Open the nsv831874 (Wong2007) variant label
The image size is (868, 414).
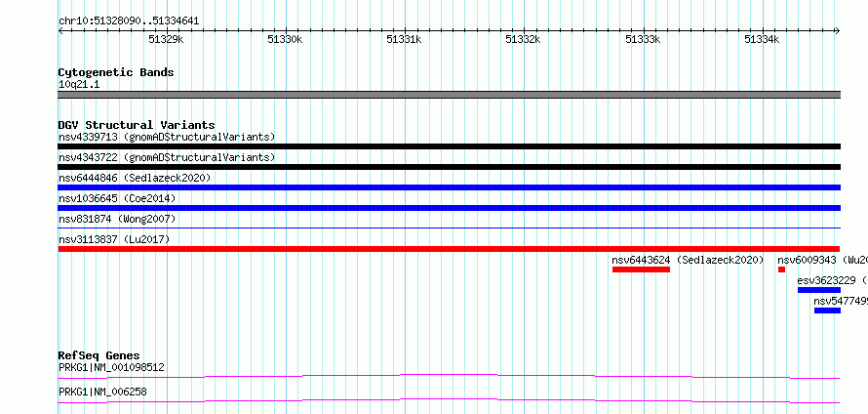(117, 219)
